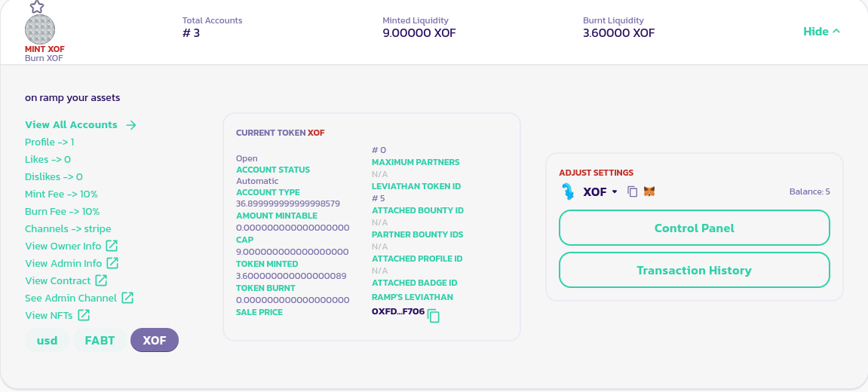The width and height of the screenshot is (868, 392).
Task: Open external link icon beside See Admin Channel
Action: point(127,298)
